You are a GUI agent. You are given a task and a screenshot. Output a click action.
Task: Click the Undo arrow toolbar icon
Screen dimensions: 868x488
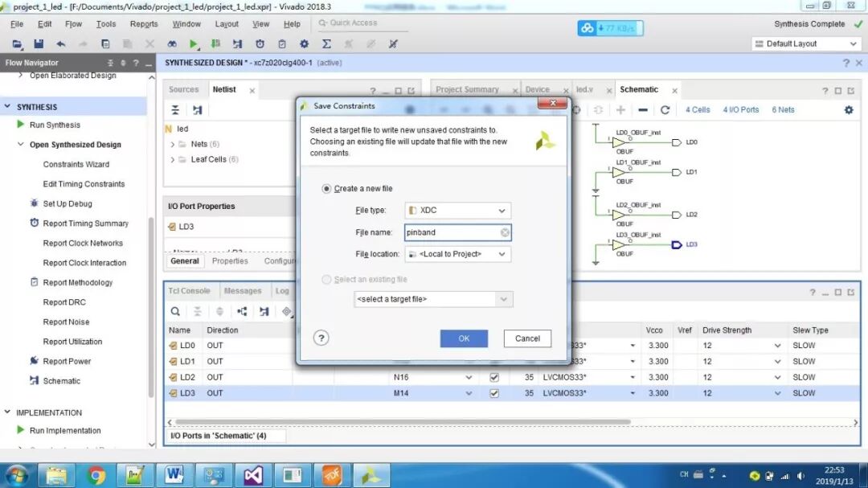tap(61, 43)
